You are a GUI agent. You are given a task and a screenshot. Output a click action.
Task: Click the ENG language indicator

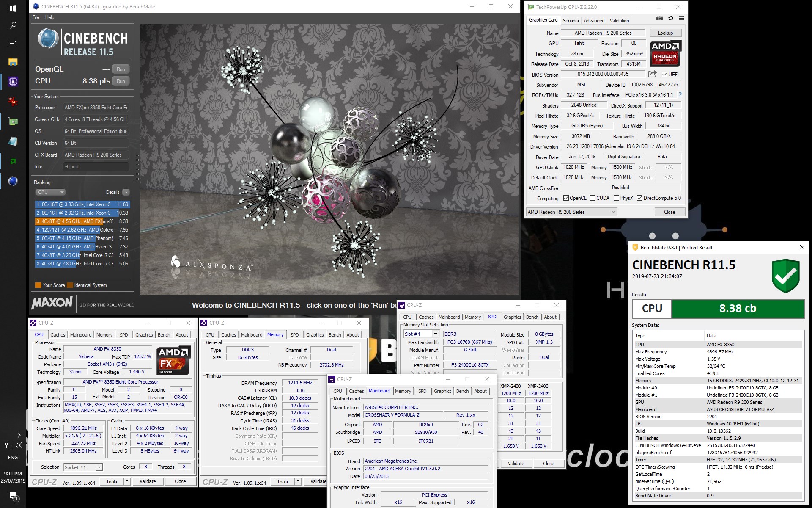13,457
